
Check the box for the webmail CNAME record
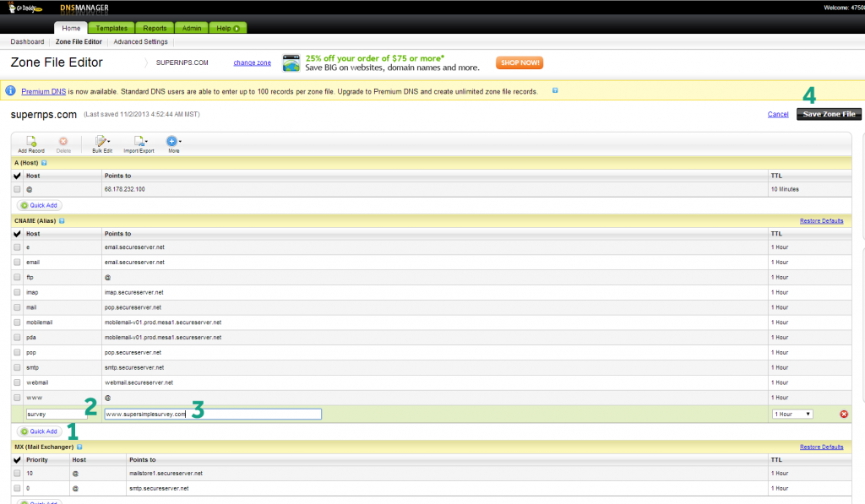pyautogui.click(x=17, y=382)
